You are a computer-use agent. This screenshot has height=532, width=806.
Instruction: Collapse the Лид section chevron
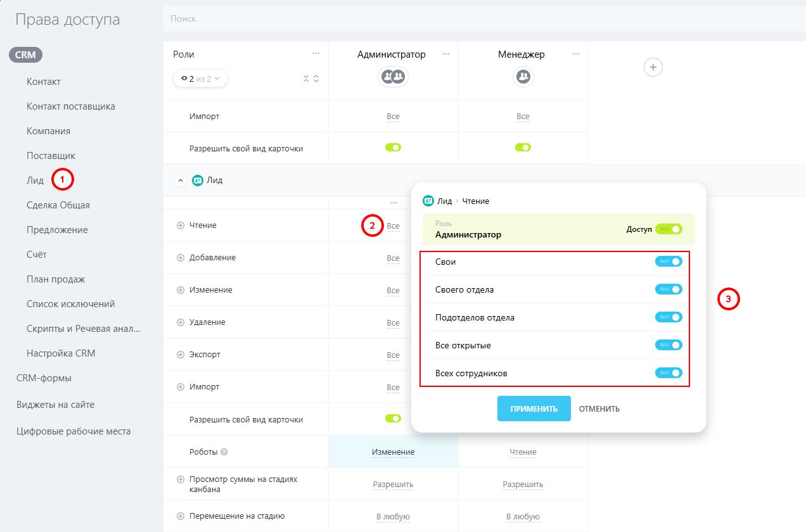pos(181,180)
